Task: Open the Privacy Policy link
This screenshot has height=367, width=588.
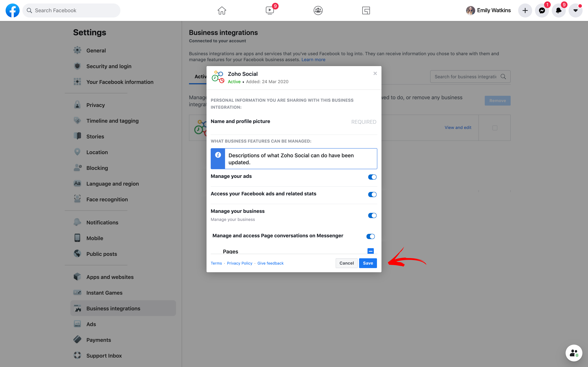Action: [x=239, y=263]
